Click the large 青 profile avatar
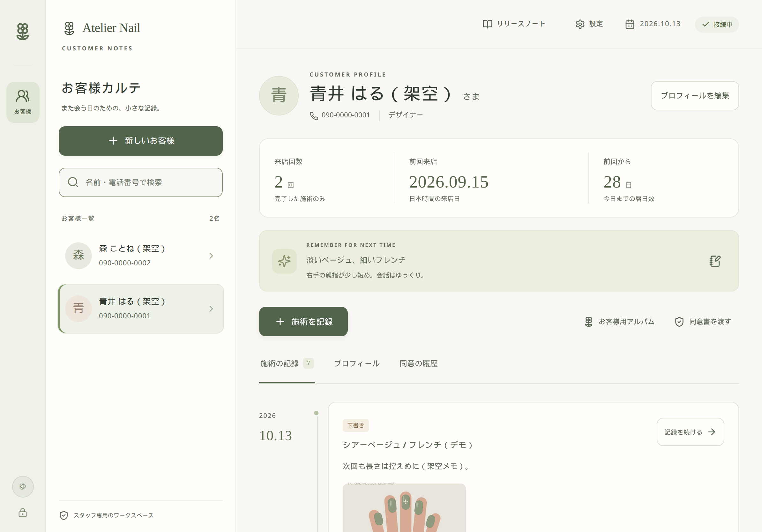The width and height of the screenshot is (762, 532). (279, 95)
